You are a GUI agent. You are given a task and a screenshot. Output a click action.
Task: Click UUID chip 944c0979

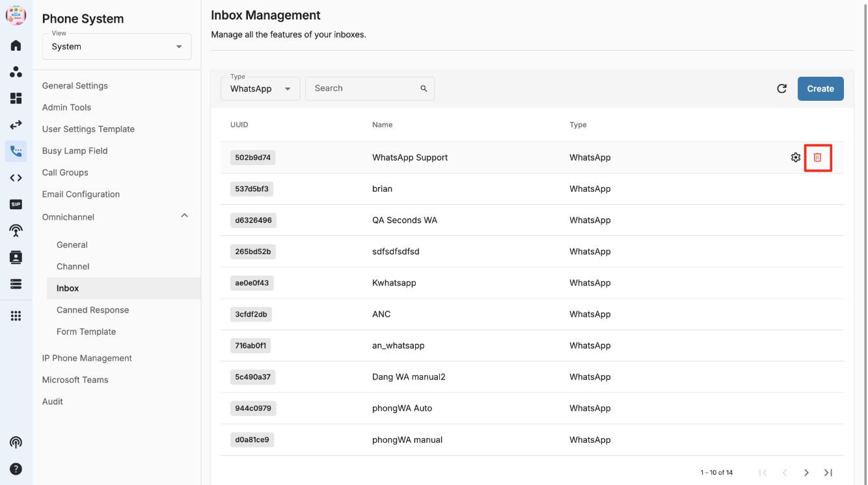pos(253,408)
